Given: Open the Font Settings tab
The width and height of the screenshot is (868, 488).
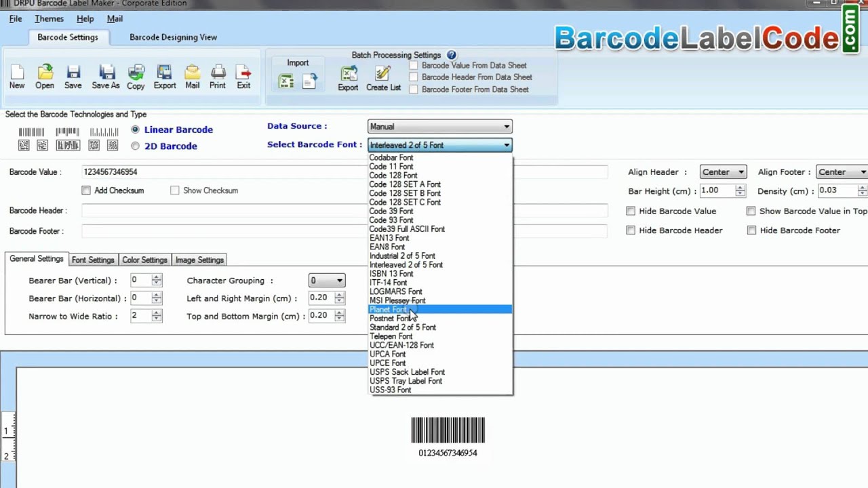Looking at the screenshot, I should pos(93,260).
